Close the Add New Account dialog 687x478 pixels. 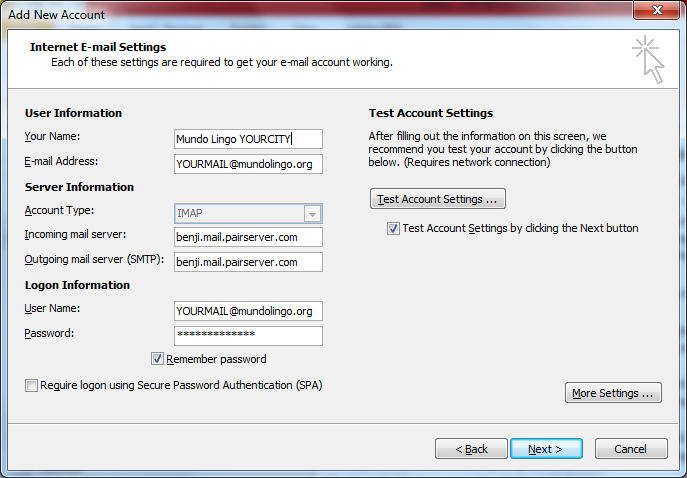tap(656, 10)
